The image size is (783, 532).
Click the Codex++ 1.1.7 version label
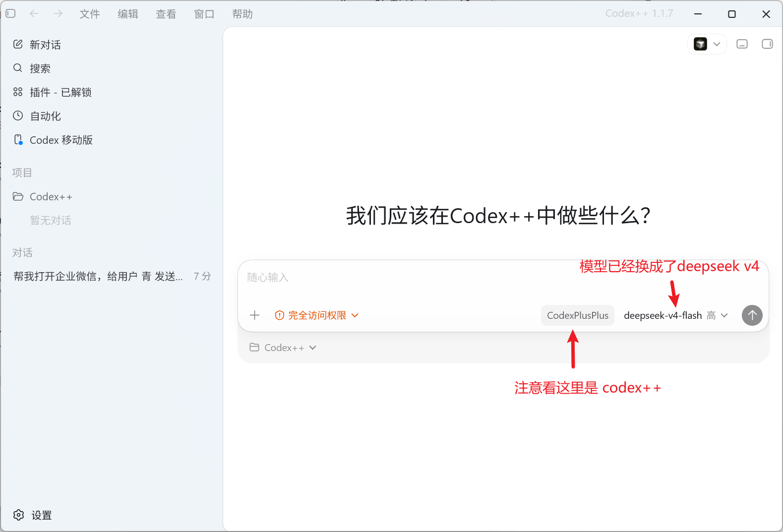[x=639, y=13]
